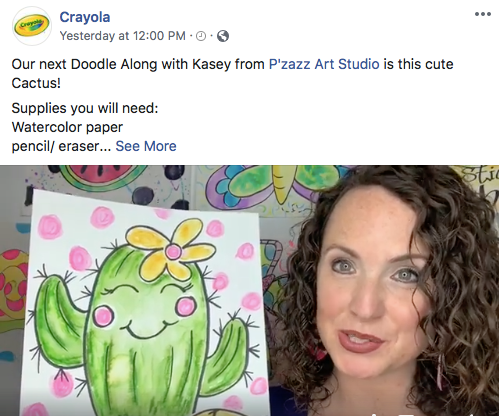Click the 'pencil/ eraser...' text
The width and height of the screenshot is (499, 416).
coord(61,146)
